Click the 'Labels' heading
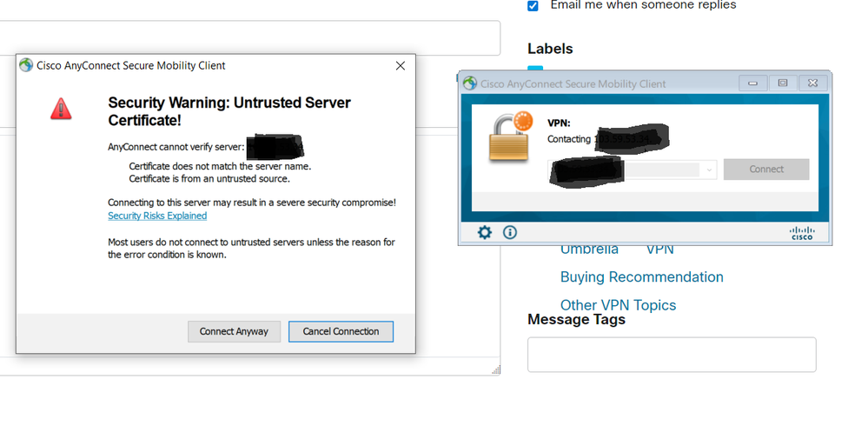The width and height of the screenshot is (868, 426). [x=550, y=49]
